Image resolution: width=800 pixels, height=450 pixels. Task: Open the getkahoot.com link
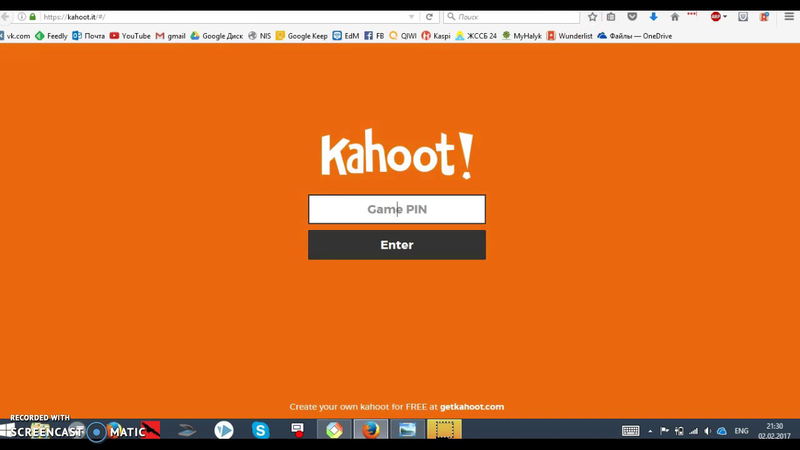(472, 407)
